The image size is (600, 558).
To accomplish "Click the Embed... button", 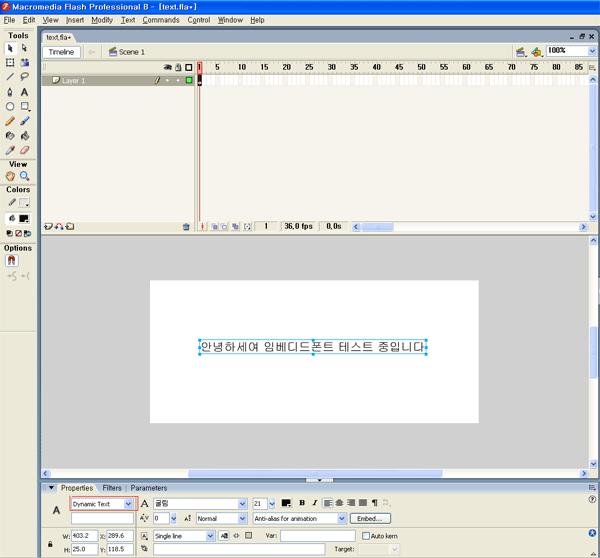I will (x=370, y=519).
